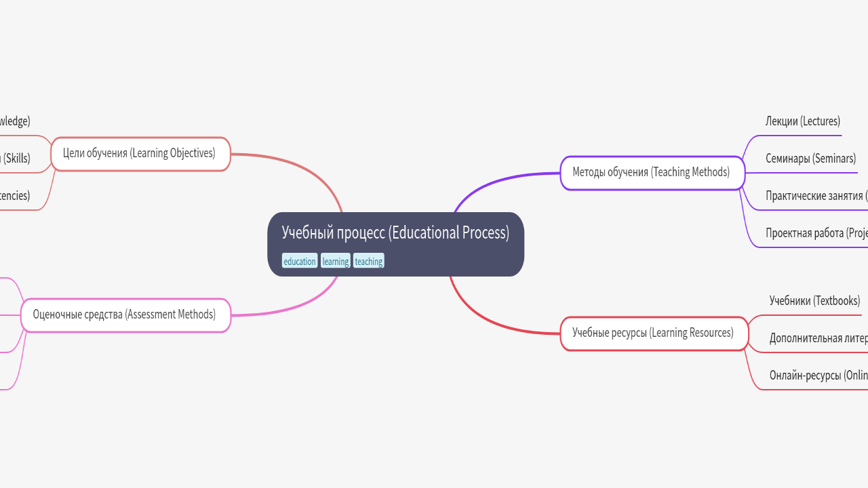Select the partially visible Skills leaf node
The height and width of the screenshot is (488, 868).
coord(16,159)
